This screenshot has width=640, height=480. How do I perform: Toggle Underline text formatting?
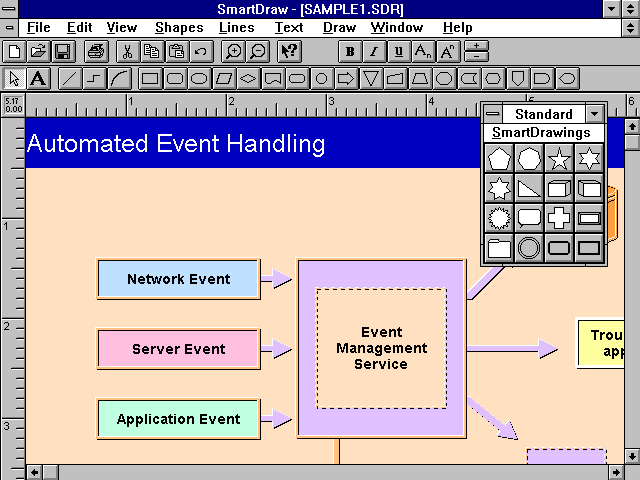[x=399, y=51]
